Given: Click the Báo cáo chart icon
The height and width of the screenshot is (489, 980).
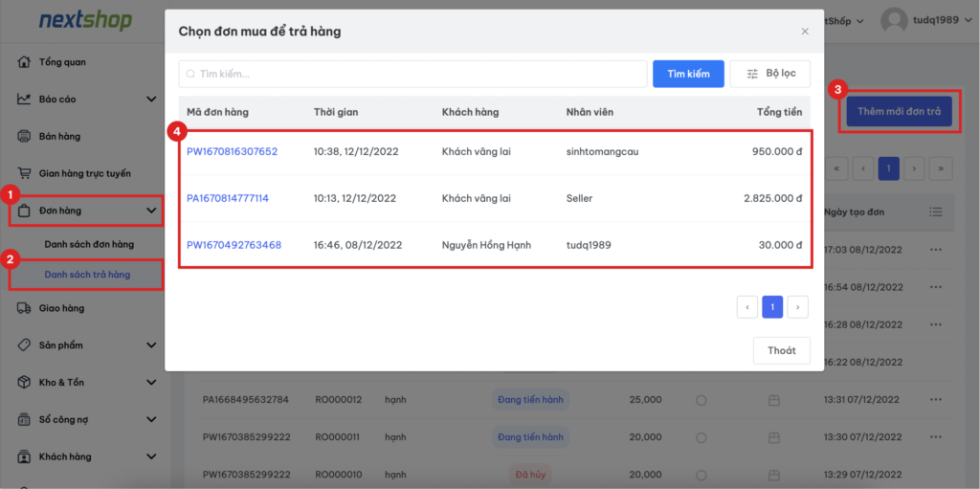Looking at the screenshot, I should tap(25, 99).
